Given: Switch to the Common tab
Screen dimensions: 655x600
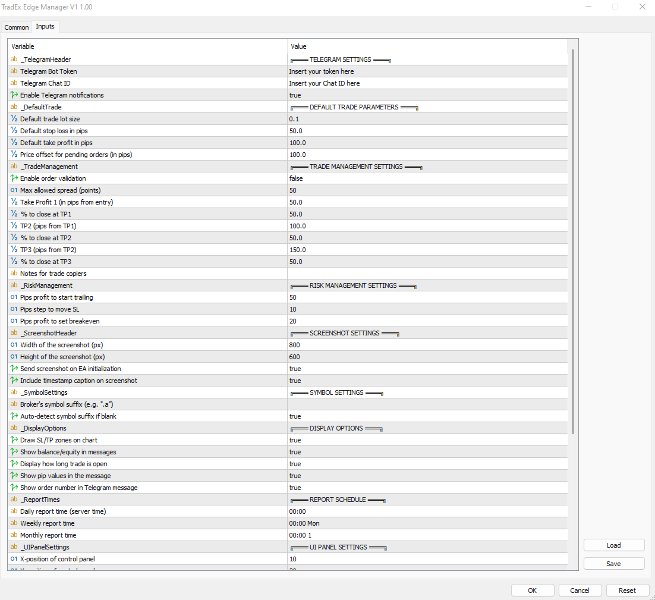Looking at the screenshot, I should (x=17, y=27).
